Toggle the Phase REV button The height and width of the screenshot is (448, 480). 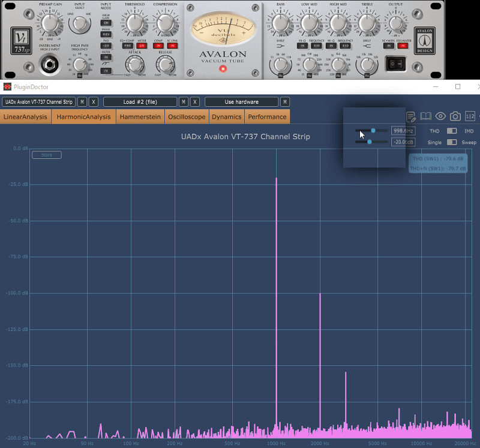106,34
